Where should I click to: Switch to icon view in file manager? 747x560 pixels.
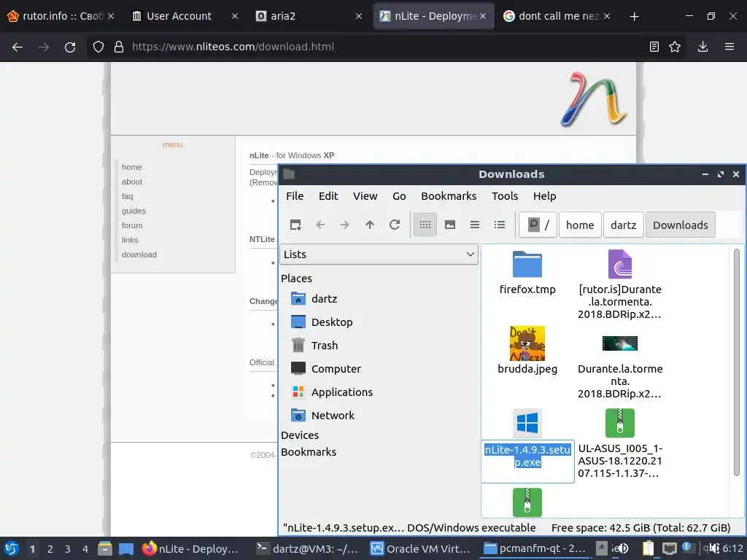coord(425,225)
